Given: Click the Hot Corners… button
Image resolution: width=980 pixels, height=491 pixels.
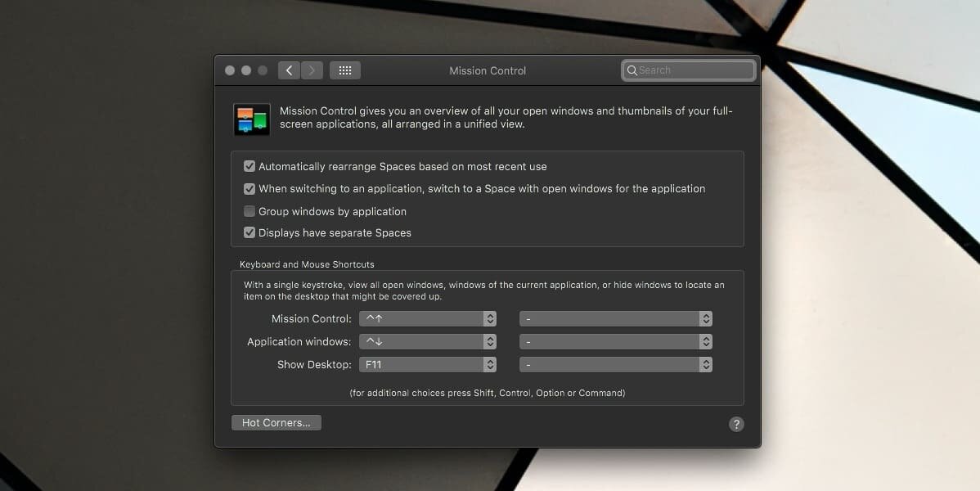Looking at the screenshot, I should coord(276,423).
